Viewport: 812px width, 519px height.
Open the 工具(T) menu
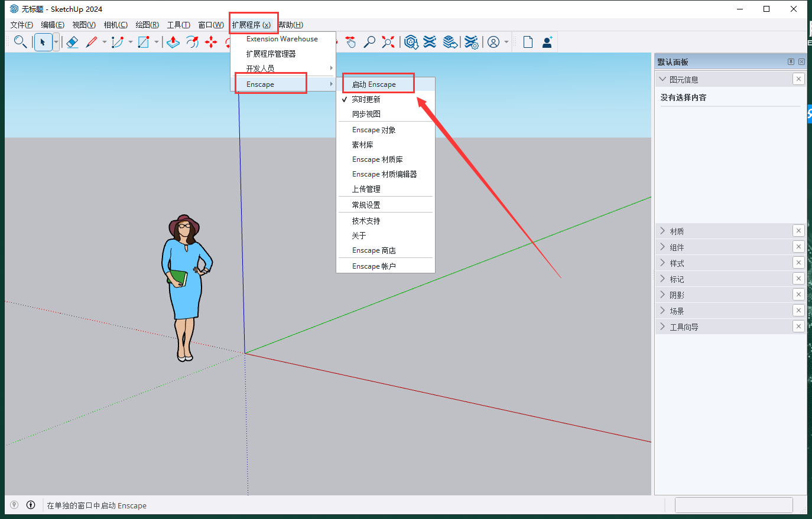coord(178,25)
